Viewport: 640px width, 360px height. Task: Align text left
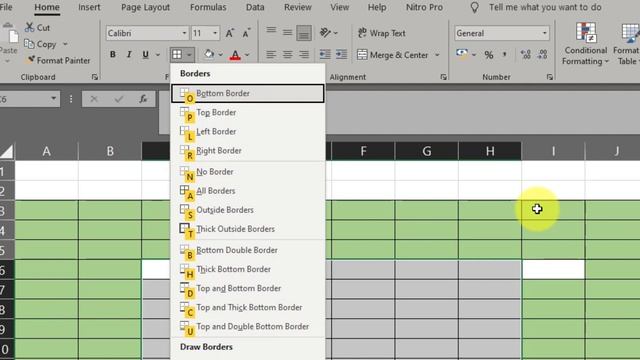click(x=271, y=54)
